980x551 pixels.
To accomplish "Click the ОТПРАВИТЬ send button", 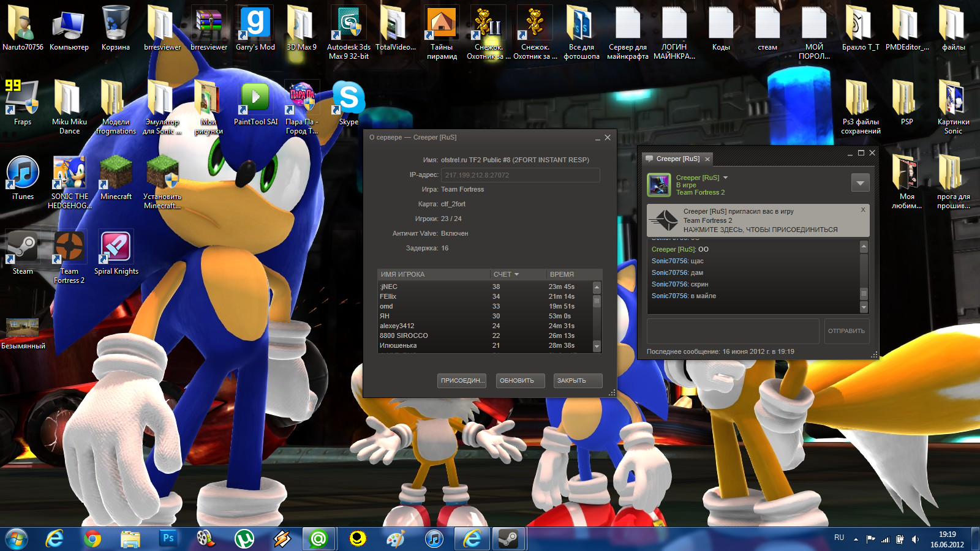I will pyautogui.click(x=846, y=331).
